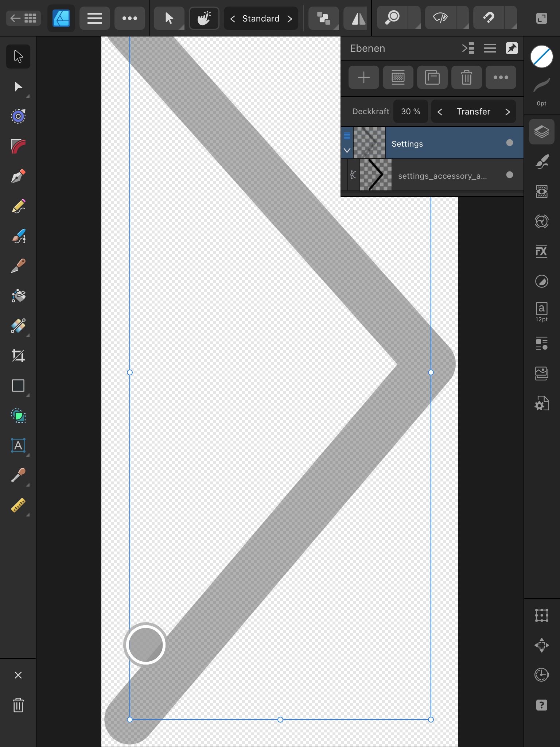Go back to the document gallery
This screenshot has height=747, width=560.
point(23,18)
